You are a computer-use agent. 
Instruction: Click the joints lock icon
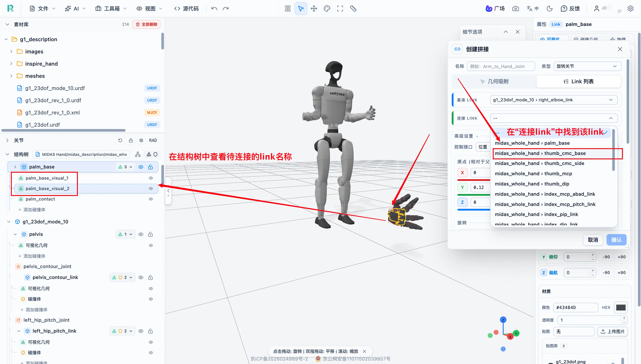(131, 140)
